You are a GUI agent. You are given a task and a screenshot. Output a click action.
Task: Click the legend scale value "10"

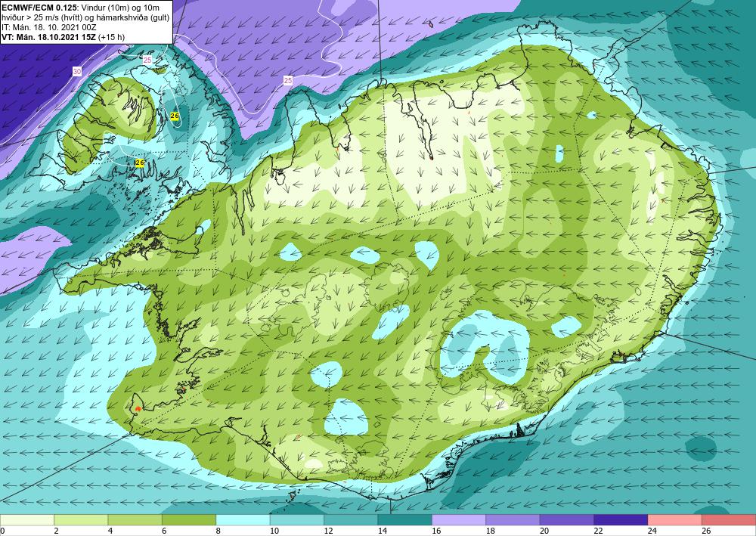[274, 531]
